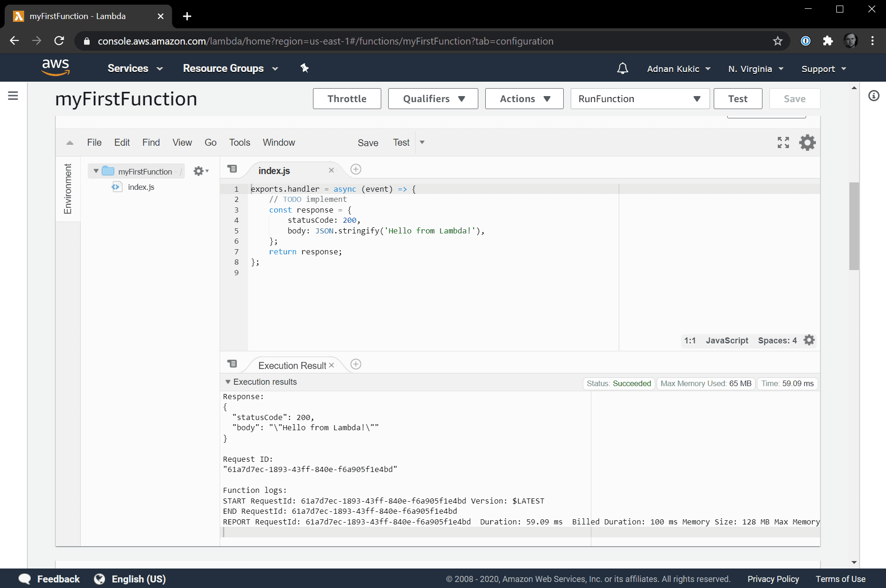Open the AWS side navigation hamburger menu

pos(13,96)
